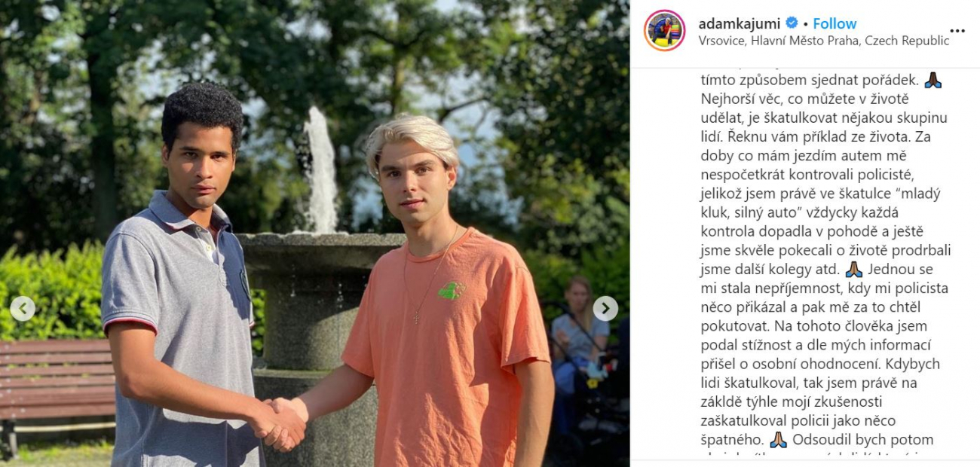
Task: Click the praying hands emoji after kolegy atd.
Action: [853, 269]
